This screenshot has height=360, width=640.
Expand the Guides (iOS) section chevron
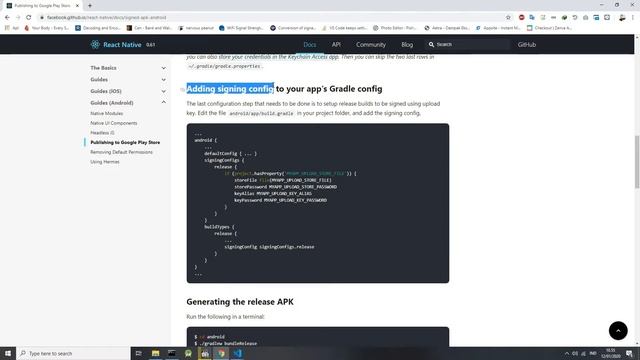pos(164,91)
